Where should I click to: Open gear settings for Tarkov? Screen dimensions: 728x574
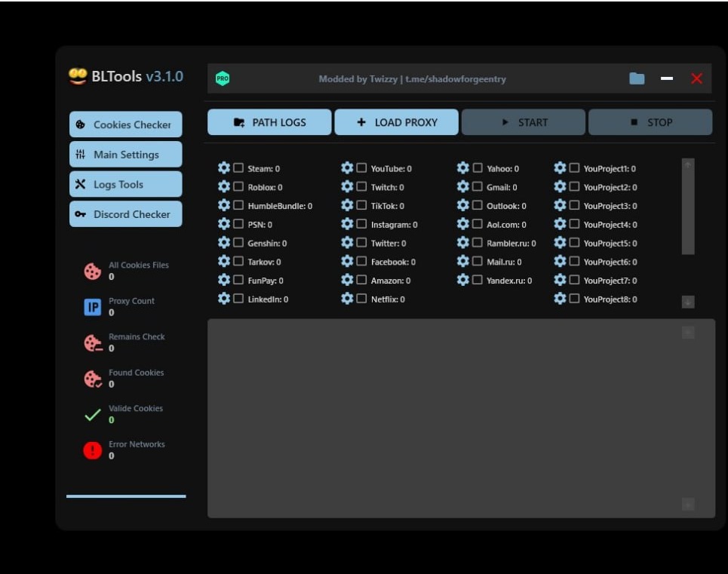[224, 261]
